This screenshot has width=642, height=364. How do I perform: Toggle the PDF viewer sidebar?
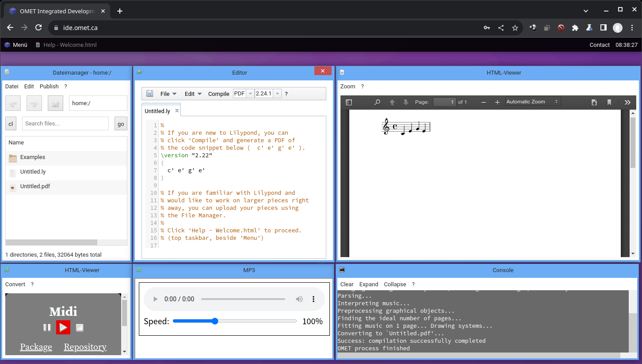pos(349,102)
